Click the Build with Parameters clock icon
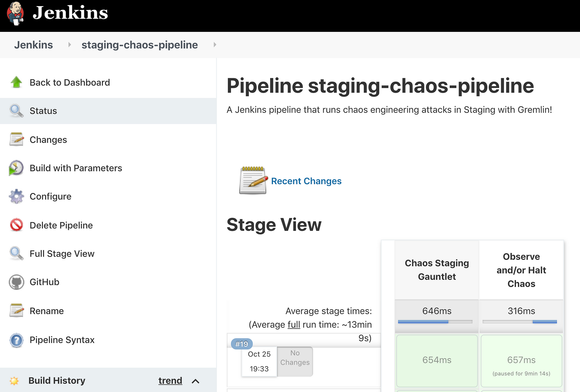This screenshot has width=580, height=392. (16, 168)
